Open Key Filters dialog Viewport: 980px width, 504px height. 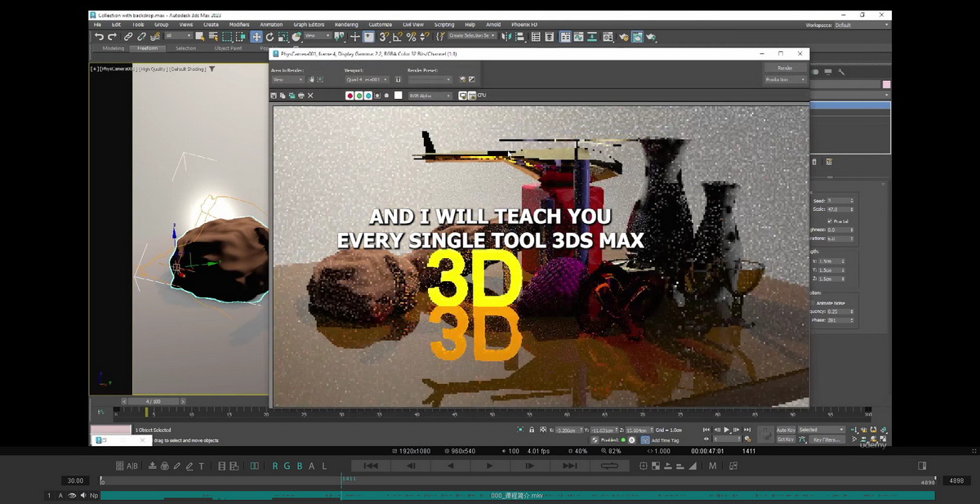[827, 439]
